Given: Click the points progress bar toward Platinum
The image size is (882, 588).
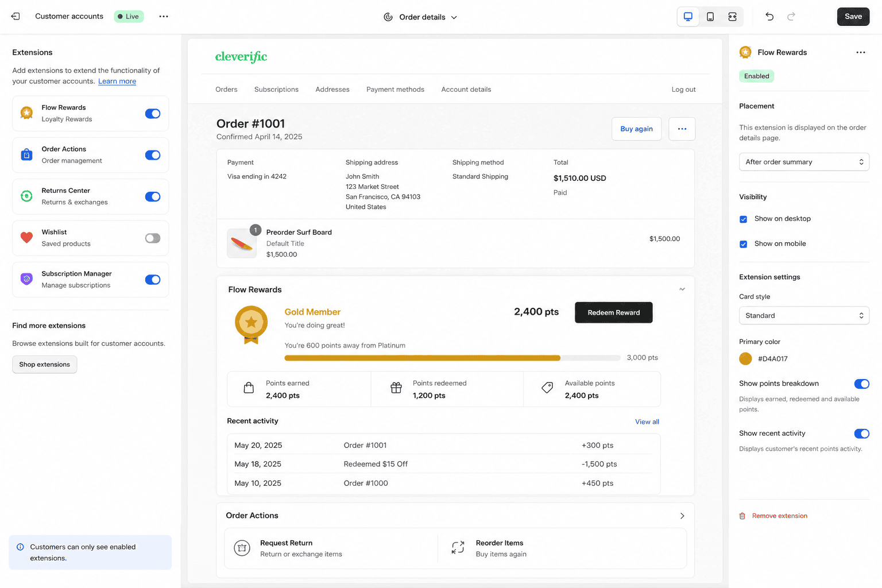Looking at the screenshot, I should coord(452,358).
